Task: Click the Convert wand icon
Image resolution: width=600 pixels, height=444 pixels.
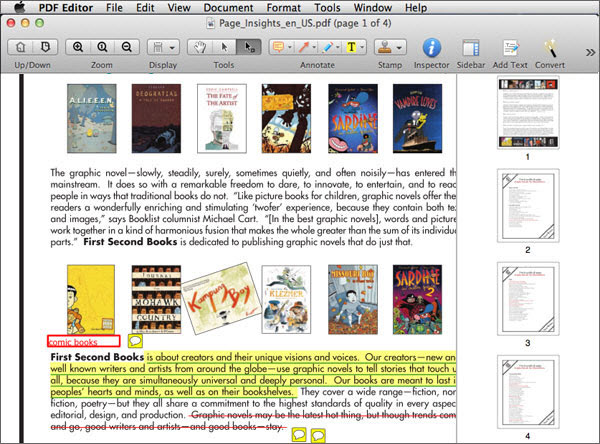Action: tap(550, 48)
